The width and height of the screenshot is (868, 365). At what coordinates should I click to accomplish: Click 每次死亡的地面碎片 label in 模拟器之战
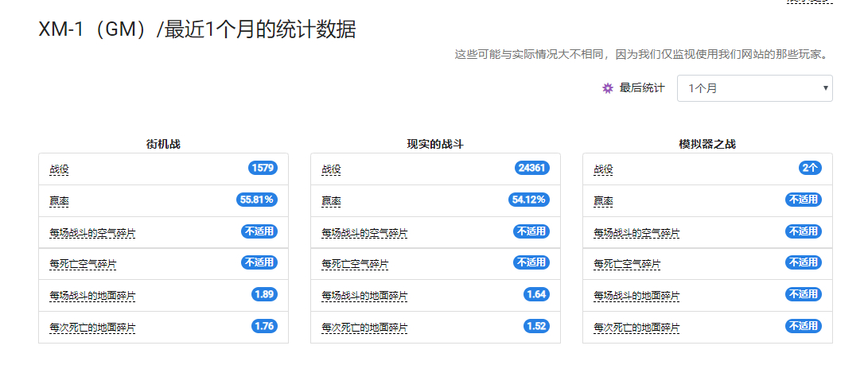click(x=636, y=328)
